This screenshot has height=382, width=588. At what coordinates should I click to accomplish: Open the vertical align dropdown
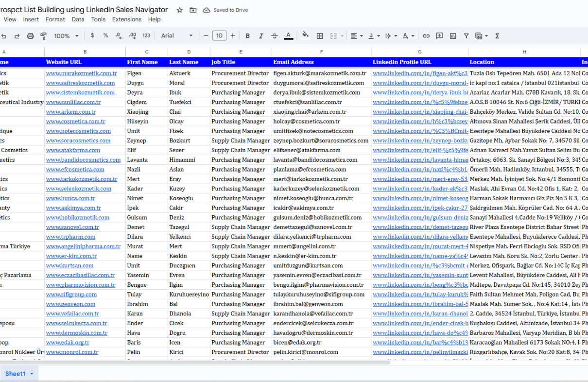(x=374, y=36)
